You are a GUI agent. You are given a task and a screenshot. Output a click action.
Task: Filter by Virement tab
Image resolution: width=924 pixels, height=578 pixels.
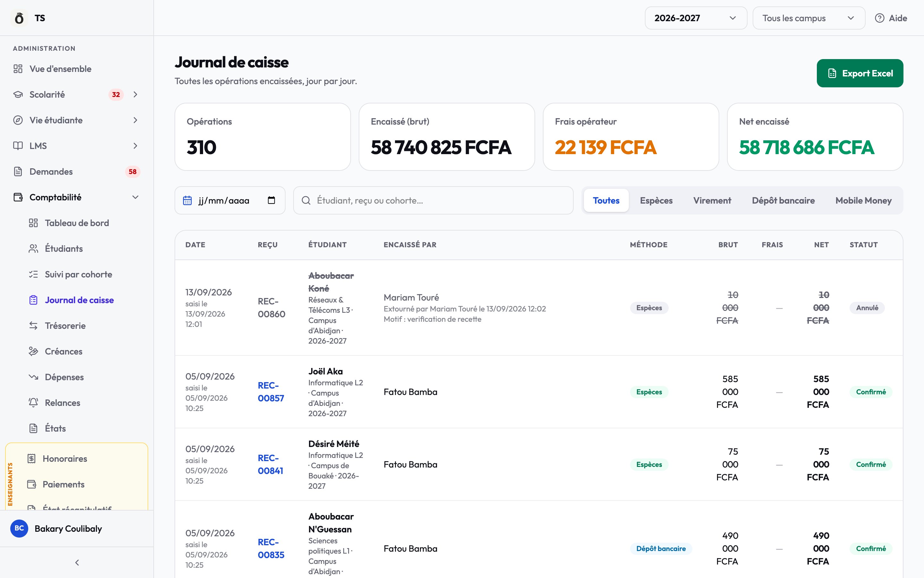pos(712,200)
